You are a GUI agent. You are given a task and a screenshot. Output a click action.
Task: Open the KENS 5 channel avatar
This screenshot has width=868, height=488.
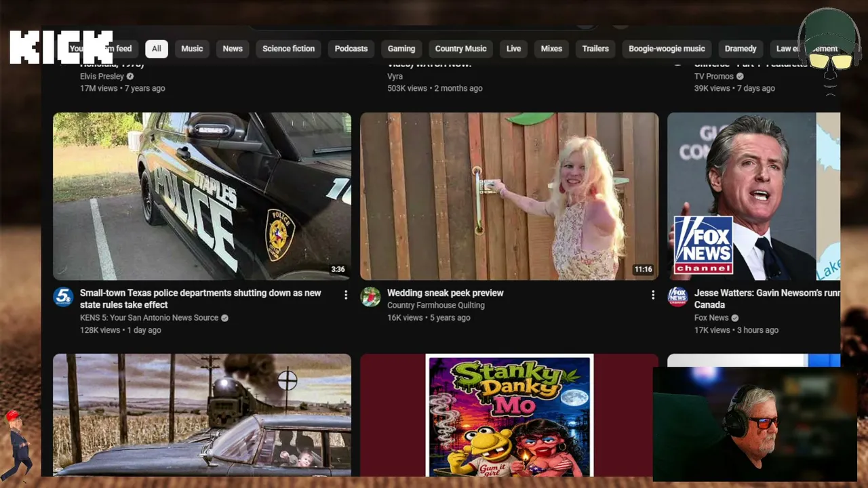pyautogui.click(x=63, y=297)
